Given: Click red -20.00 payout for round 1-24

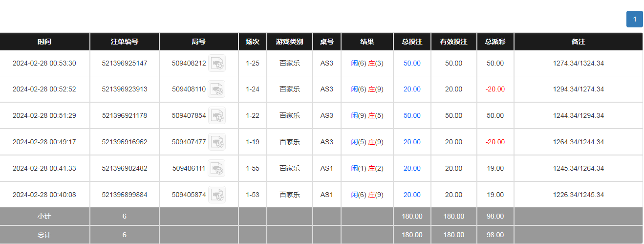Looking at the screenshot, I should tap(495, 89).
